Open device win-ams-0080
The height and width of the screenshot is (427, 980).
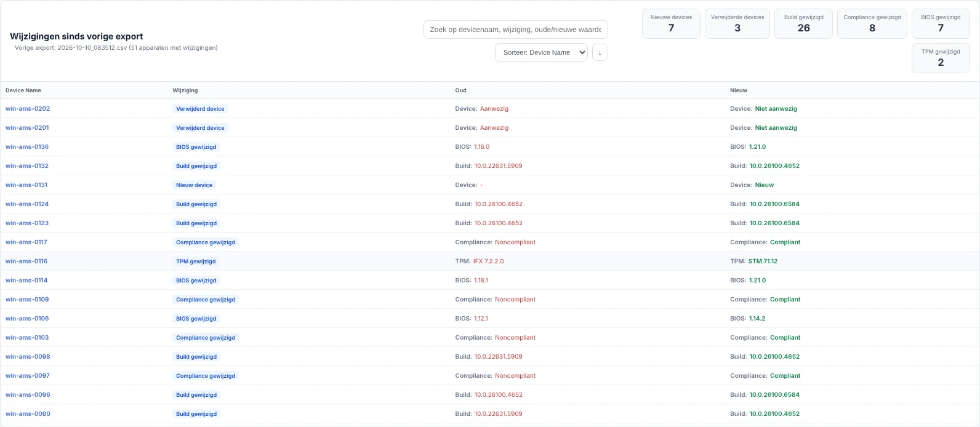(x=28, y=414)
